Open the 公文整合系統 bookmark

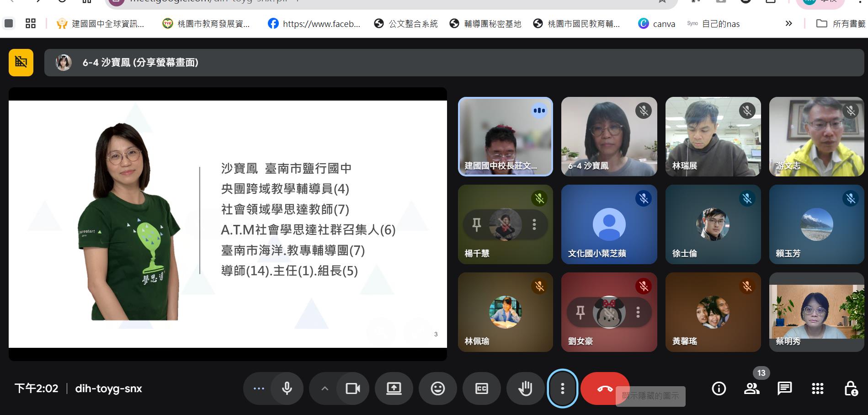coord(406,24)
